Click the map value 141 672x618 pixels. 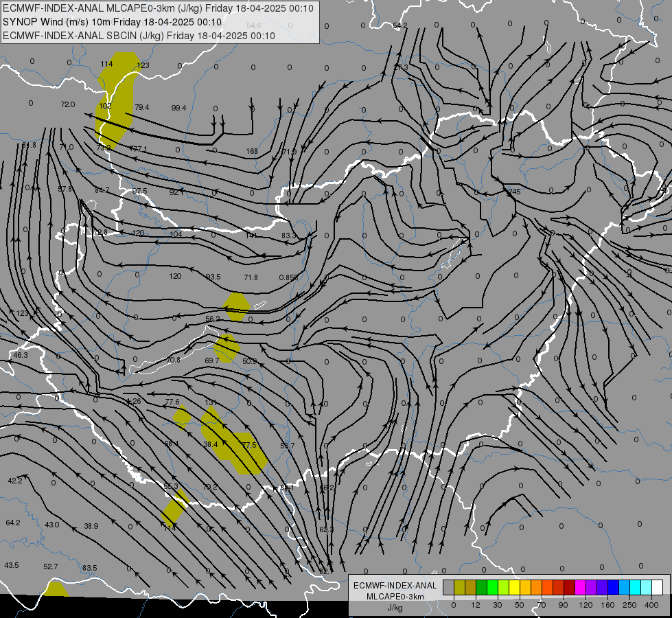[x=251, y=235]
